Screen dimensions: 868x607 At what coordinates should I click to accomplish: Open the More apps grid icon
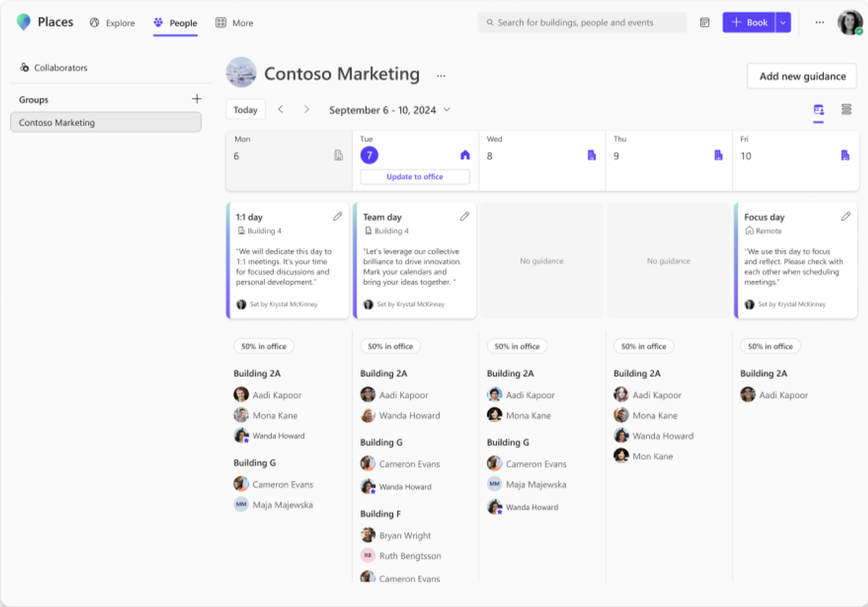pyautogui.click(x=221, y=23)
